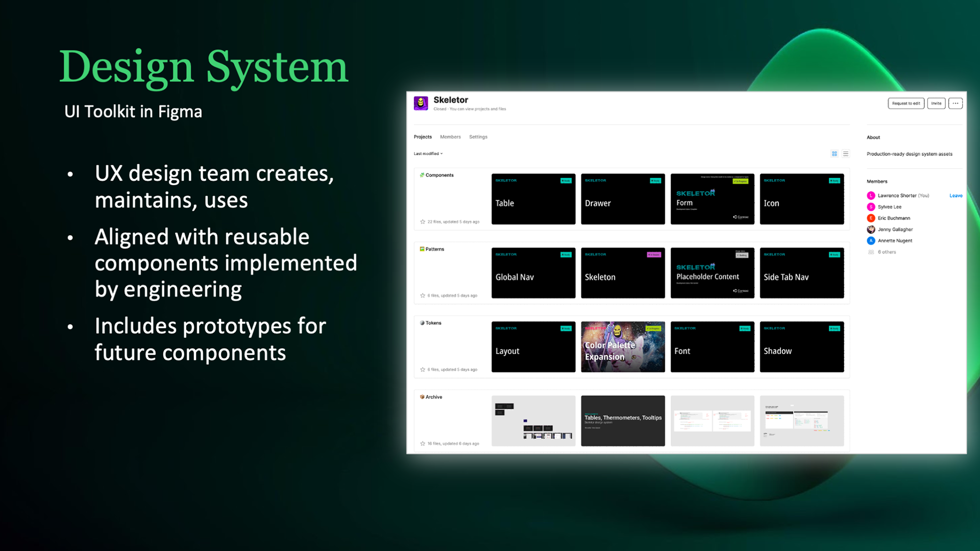
Task: Click the 6 others members icon
Action: click(x=871, y=252)
